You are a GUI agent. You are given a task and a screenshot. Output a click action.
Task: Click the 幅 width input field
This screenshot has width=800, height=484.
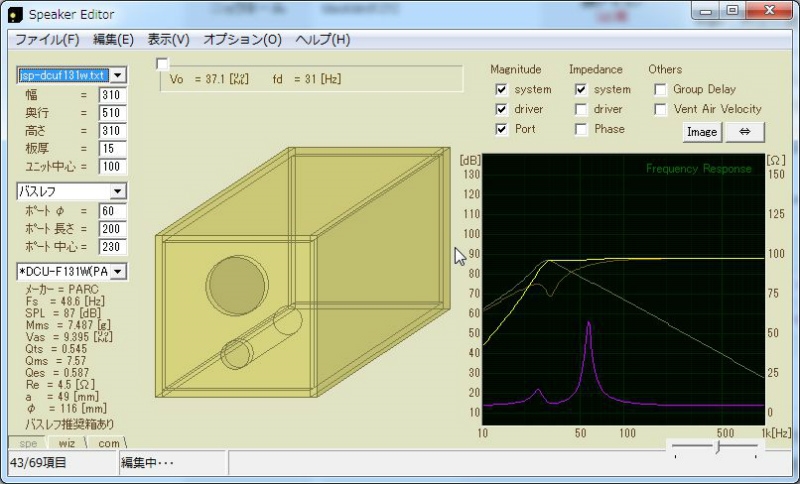pos(112,96)
